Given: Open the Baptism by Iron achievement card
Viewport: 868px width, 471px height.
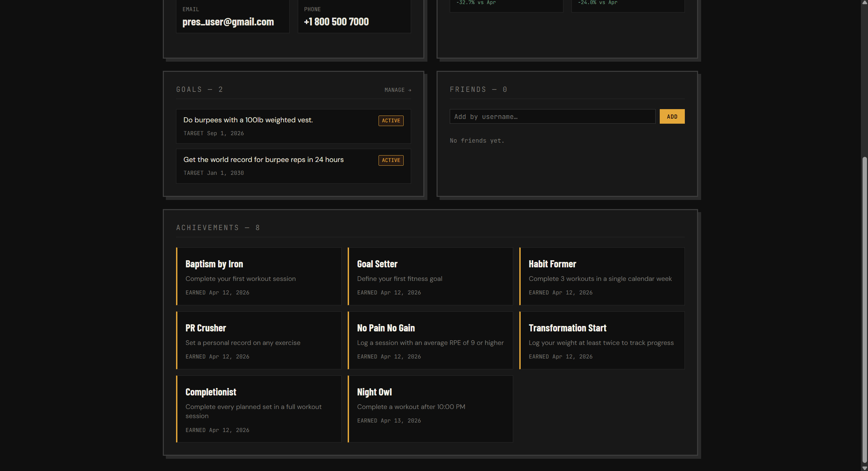Looking at the screenshot, I should click(259, 276).
